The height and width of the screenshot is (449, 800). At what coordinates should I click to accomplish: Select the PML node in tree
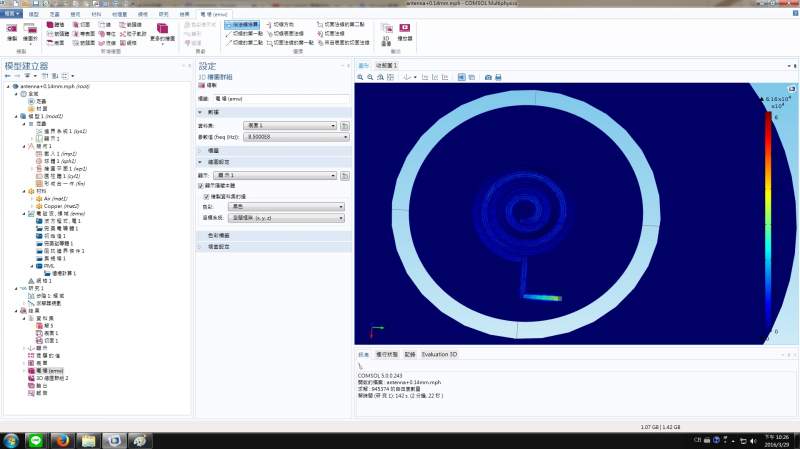coord(45,266)
